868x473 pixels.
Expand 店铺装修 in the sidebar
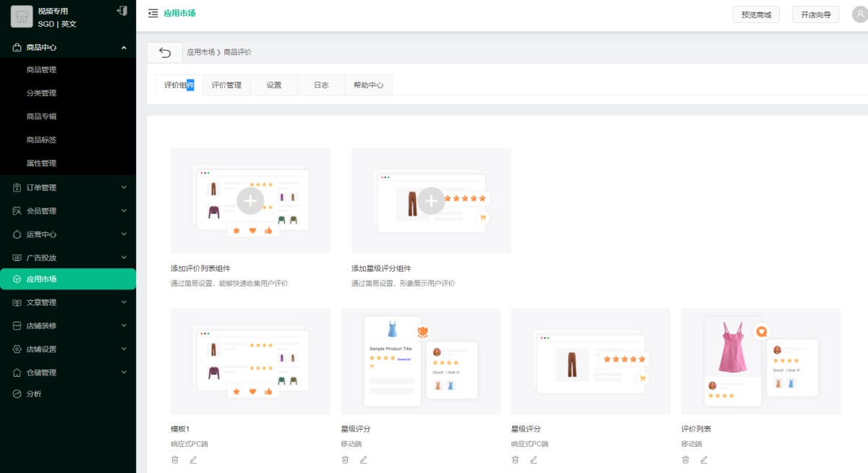[x=68, y=325]
